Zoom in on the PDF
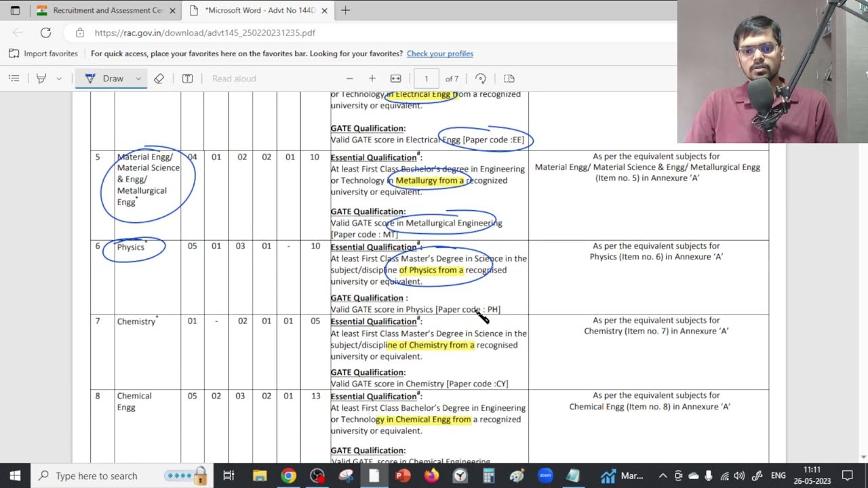The height and width of the screenshot is (488, 868). click(372, 79)
